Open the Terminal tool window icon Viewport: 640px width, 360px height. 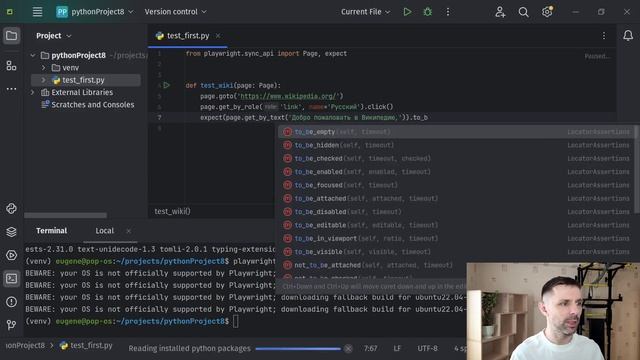point(11,278)
